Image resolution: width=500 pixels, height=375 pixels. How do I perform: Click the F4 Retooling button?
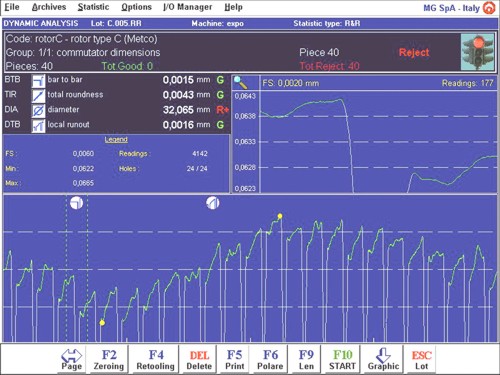click(x=155, y=359)
